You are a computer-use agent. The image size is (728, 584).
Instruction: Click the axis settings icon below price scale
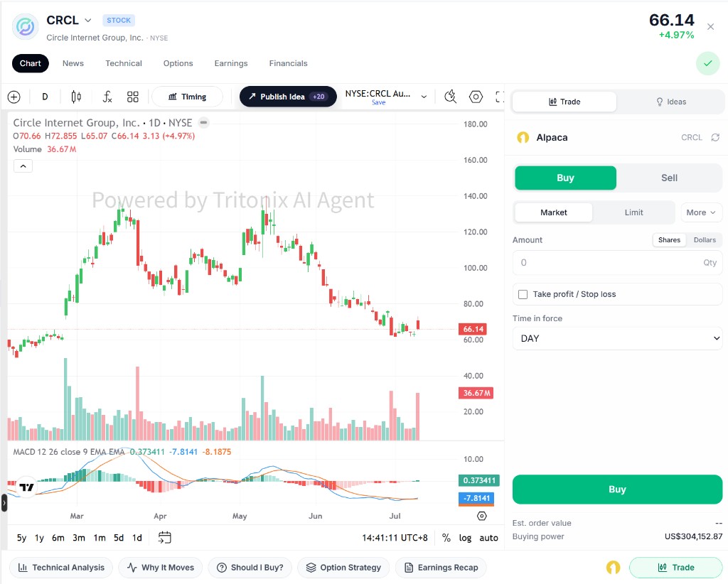(482, 516)
